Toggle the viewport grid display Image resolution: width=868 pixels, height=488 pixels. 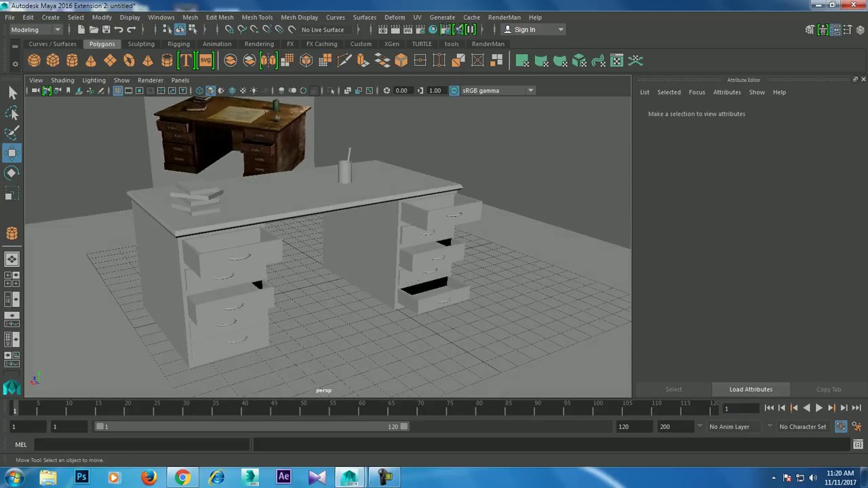(118, 91)
